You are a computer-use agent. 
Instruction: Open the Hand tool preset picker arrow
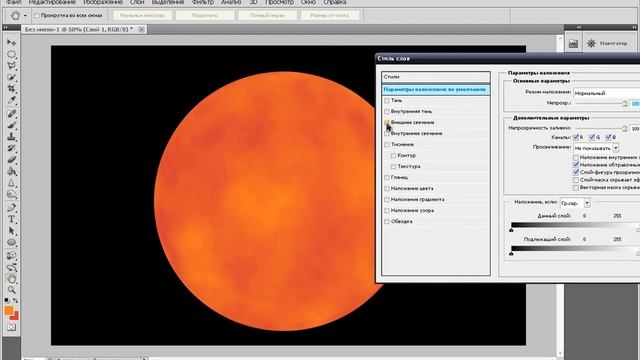[x=25, y=16]
